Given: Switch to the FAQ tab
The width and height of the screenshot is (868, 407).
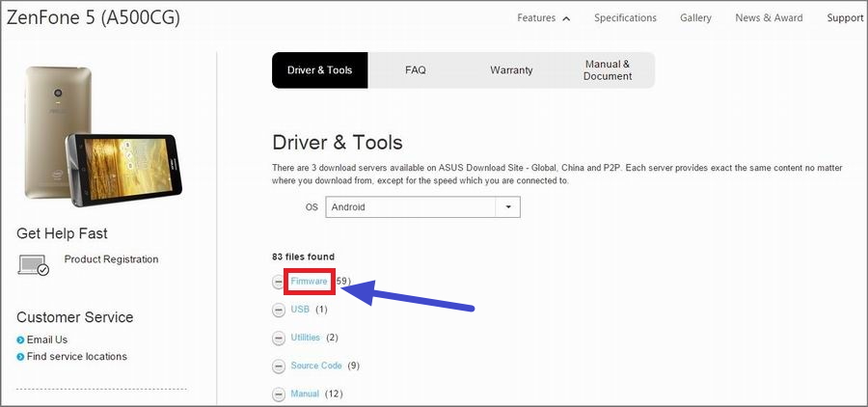Looking at the screenshot, I should click(x=415, y=70).
